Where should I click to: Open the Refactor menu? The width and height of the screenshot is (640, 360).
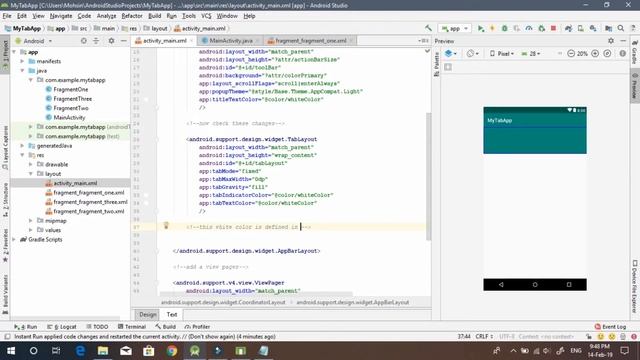pyautogui.click(x=132, y=16)
